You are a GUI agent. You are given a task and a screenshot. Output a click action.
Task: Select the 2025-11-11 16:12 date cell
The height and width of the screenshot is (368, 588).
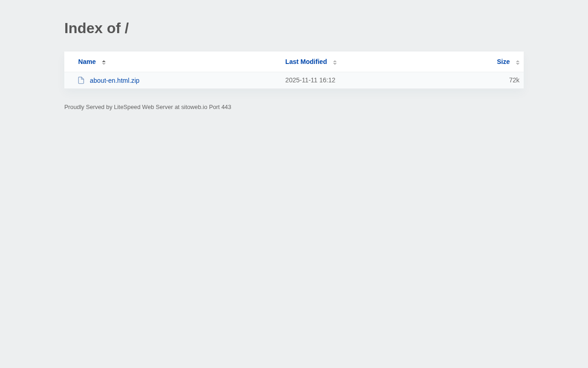tap(310, 80)
